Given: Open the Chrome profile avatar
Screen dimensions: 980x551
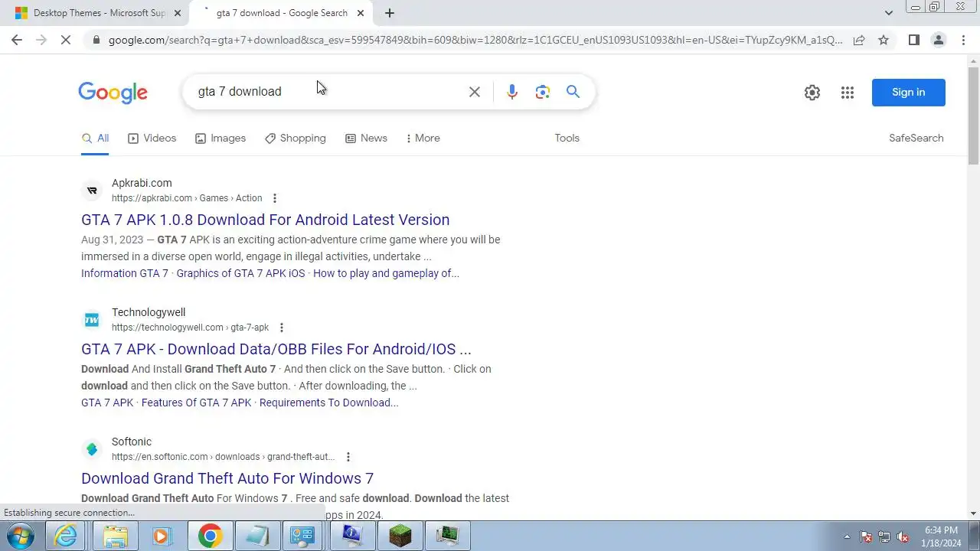Looking at the screenshot, I should (x=938, y=40).
